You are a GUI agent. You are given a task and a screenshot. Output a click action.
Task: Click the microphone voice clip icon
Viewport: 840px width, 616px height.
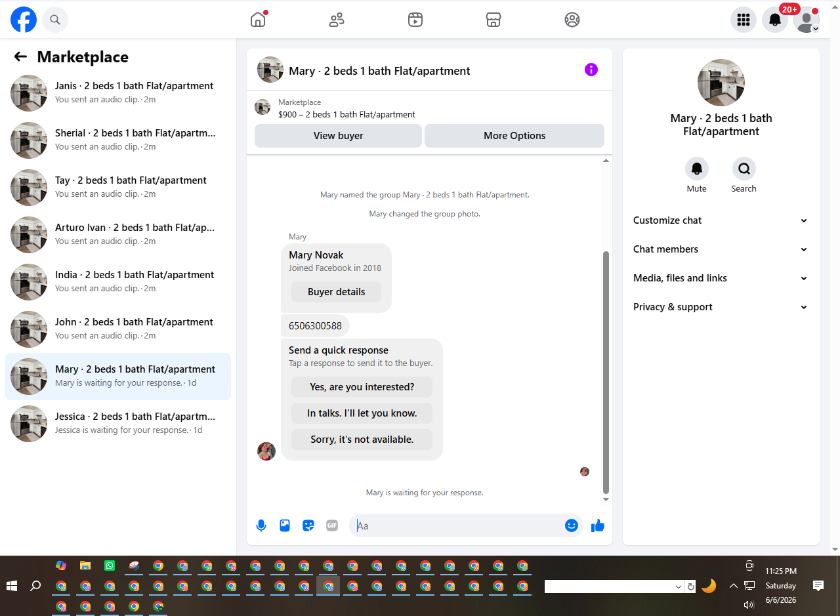[x=261, y=525]
